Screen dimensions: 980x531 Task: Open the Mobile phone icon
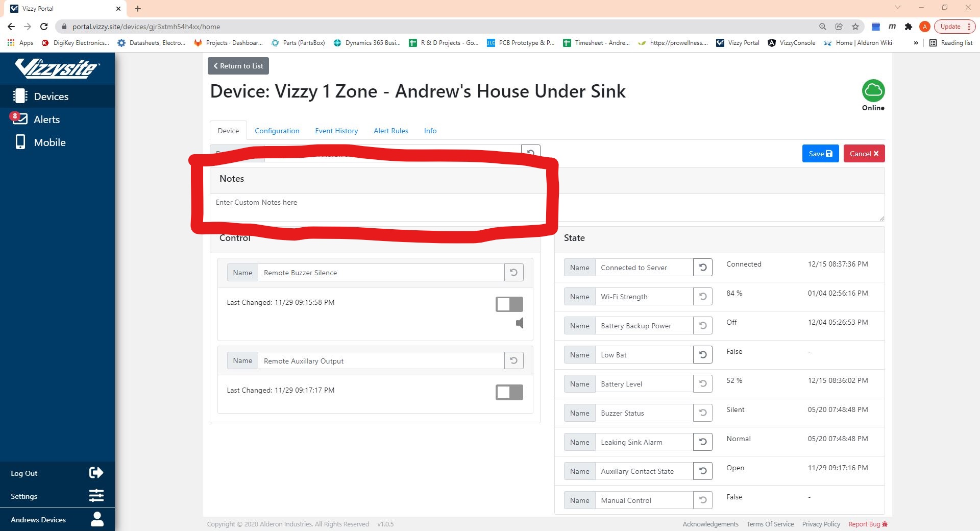pyautogui.click(x=20, y=142)
